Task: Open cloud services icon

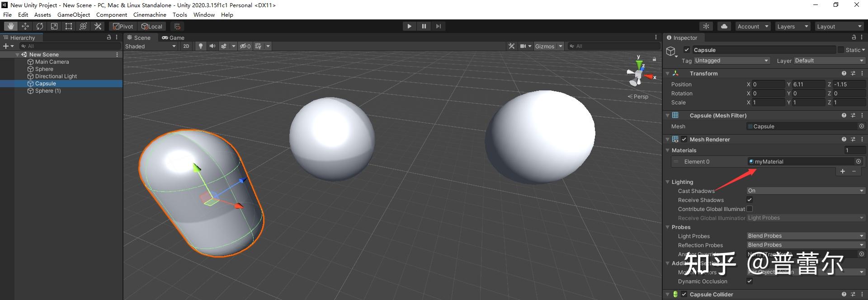Action: click(724, 26)
